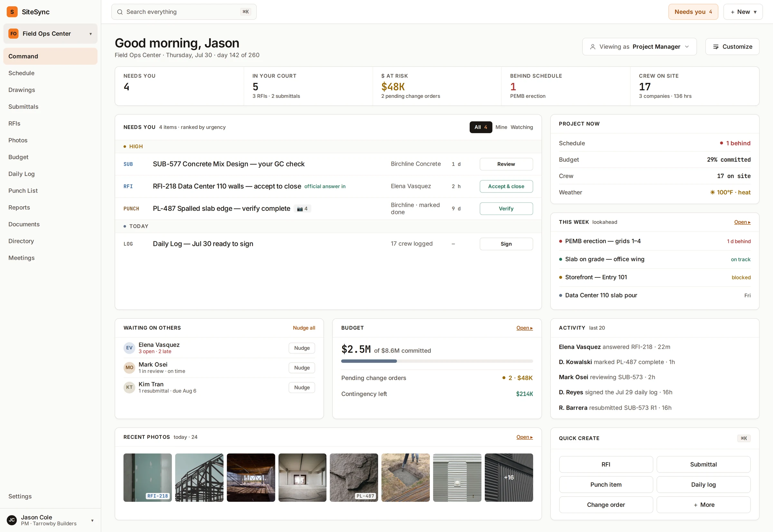The image size is (773, 532).
Task: Click the search magnifier icon
Action: tap(120, 12)
